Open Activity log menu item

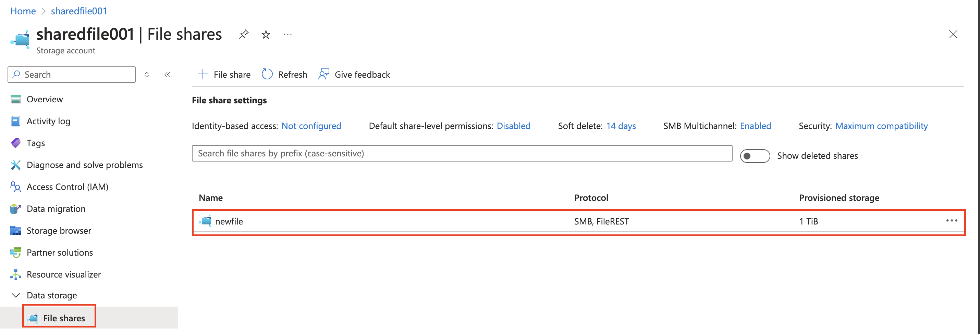pyautogui.click(x=48, y=121)
